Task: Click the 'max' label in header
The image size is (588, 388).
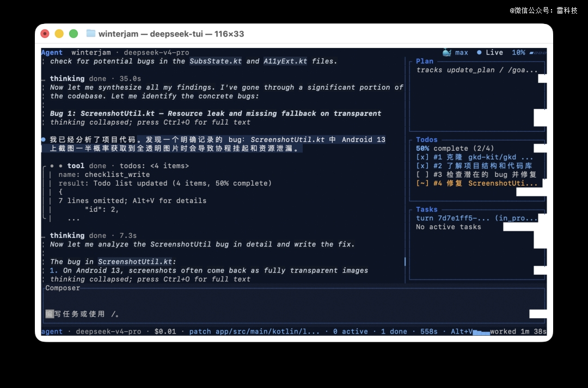Action: (461, 52)
